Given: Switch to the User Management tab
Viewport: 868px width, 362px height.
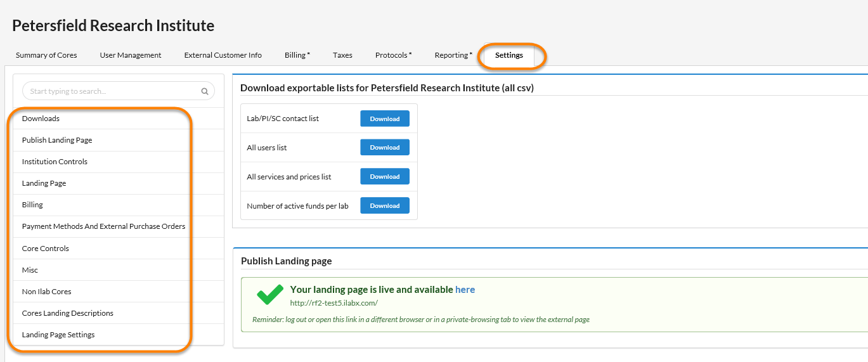Looking at the screenshot, I should 131,55.
